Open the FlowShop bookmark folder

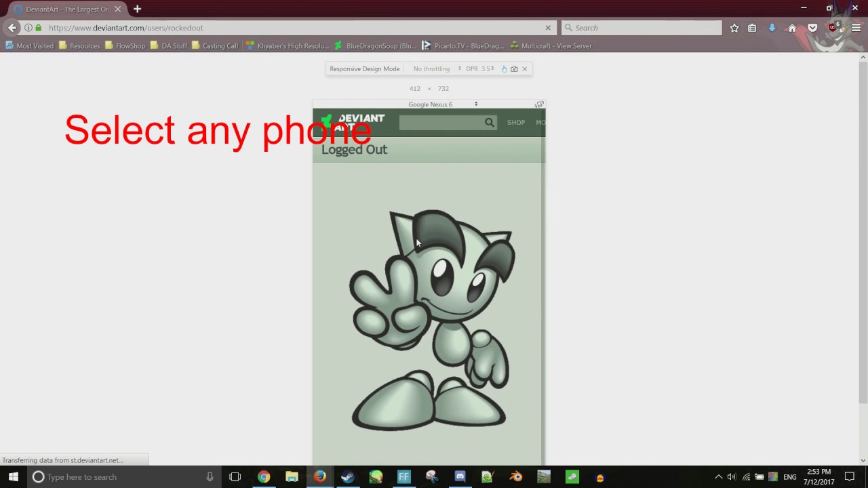(x=125, y=46)
